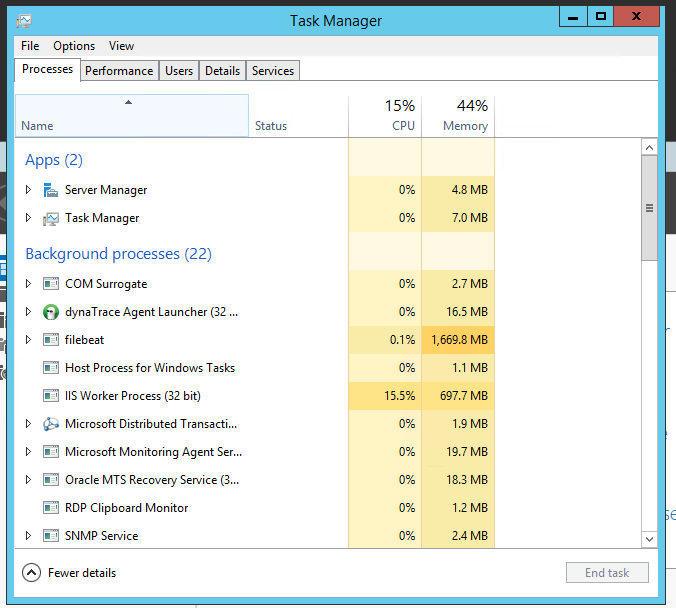676x608 pixels.
Task: Sort processes by Memory column header
Action: (459, 116)
